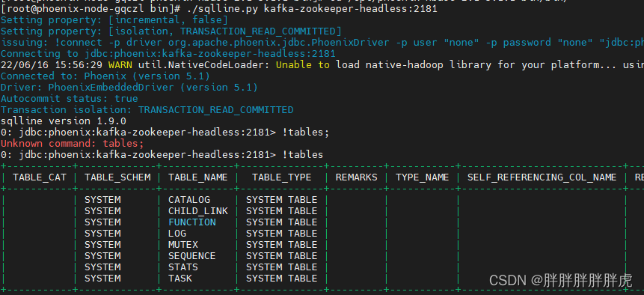Click 'Driver: PhoenixEmbeddedDriver (version 5.1)' line
This screenshot has height=295, width=644.
129,88
